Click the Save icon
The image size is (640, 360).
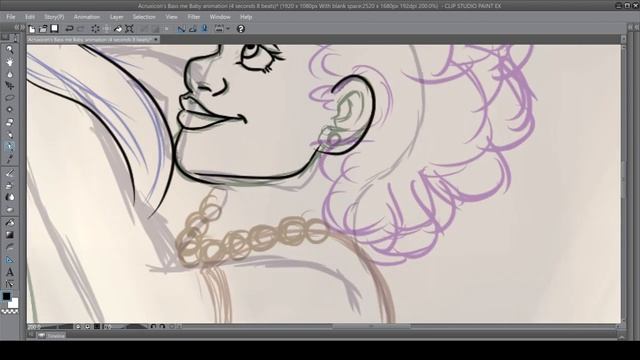pyautogui.click(x=54, y=29)
